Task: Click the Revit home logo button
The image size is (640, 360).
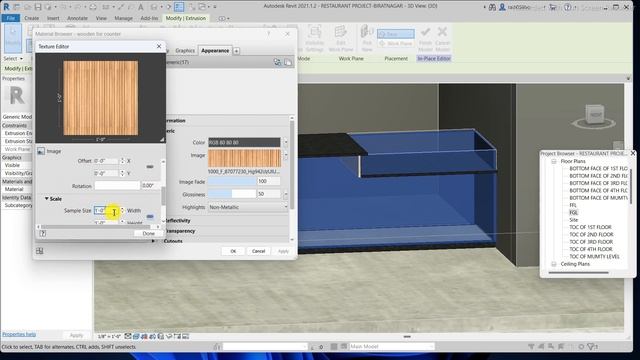Action: click(x=6, y=7)
